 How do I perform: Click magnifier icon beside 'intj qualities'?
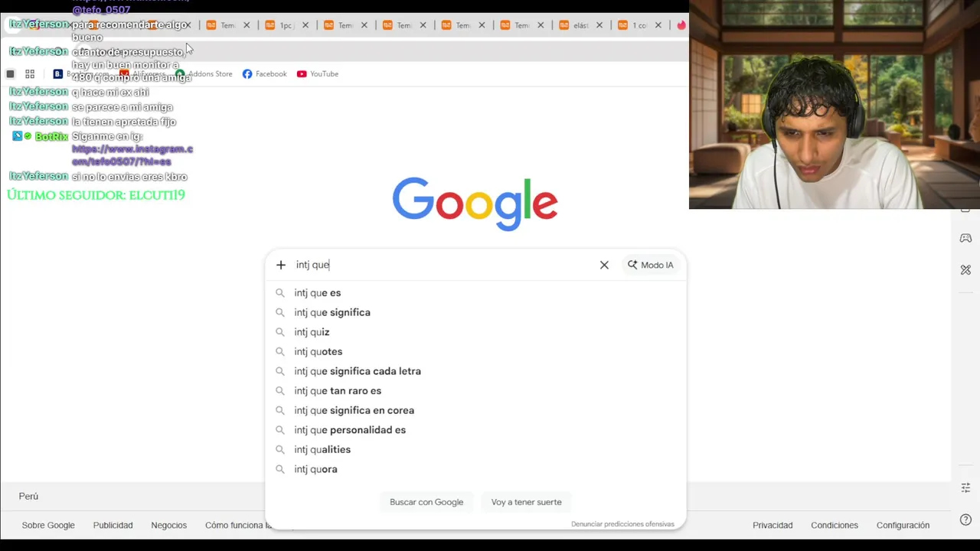click(x=280, y=450)
